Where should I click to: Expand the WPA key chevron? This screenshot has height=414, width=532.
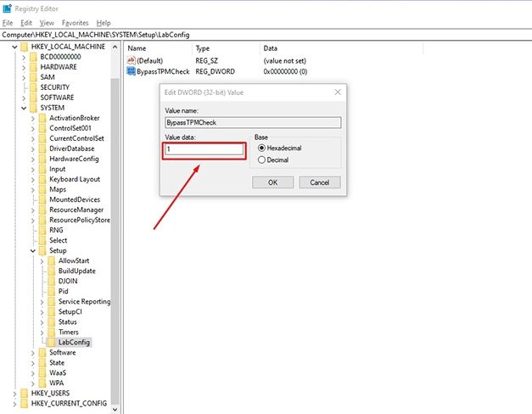pos(33,383)
